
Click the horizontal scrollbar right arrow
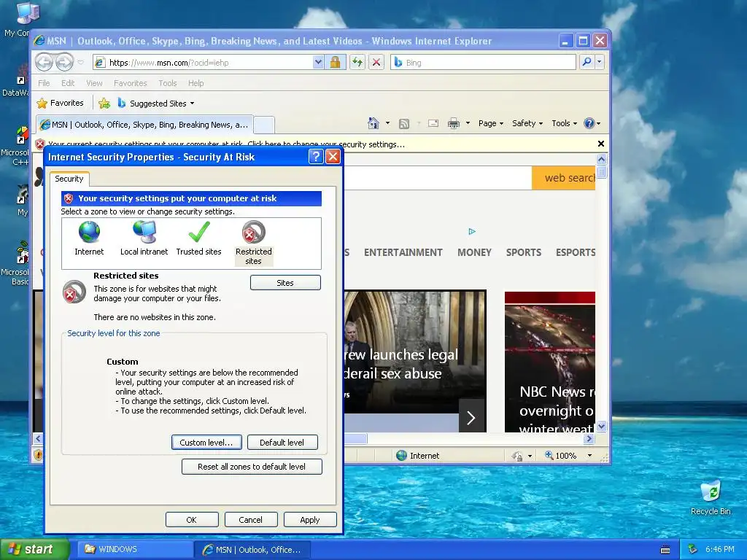(x=589, y=438)
